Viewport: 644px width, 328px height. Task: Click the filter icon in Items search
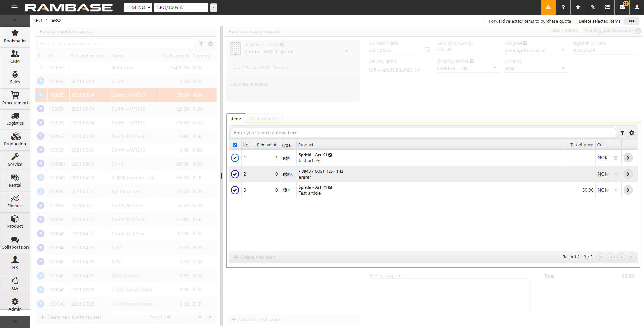pos(622,133)
